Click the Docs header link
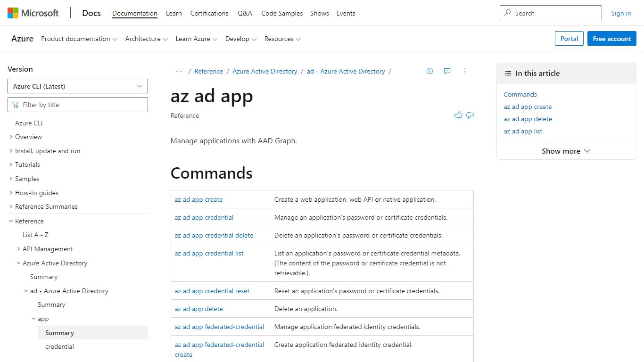This screenshot has height=362, width=644. tap(91, 13)
